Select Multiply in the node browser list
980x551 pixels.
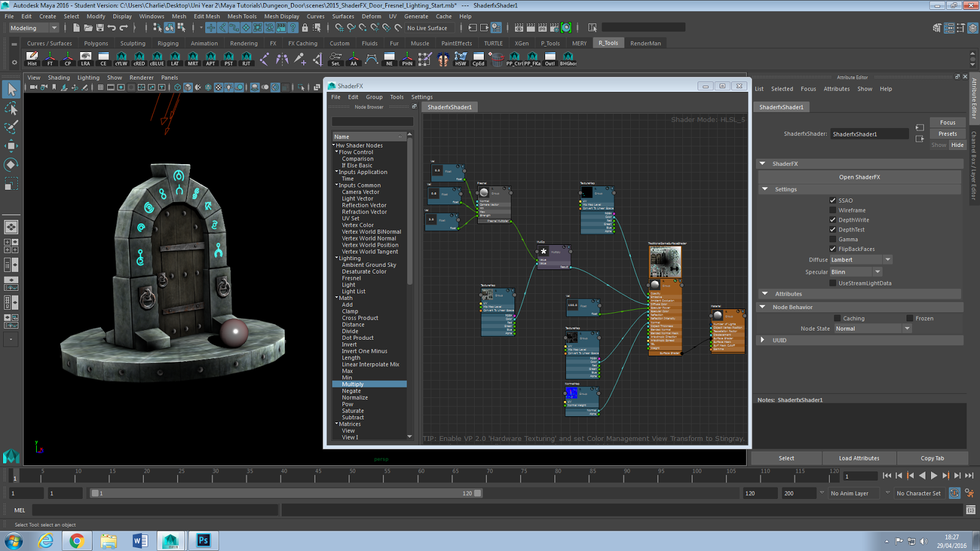tap(353, 384)
